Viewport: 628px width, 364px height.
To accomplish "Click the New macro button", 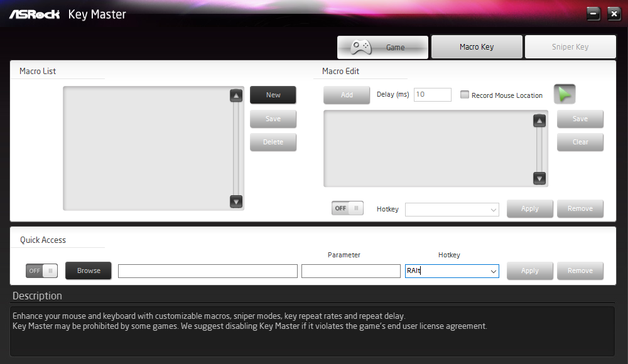I will tap(273, 95).
